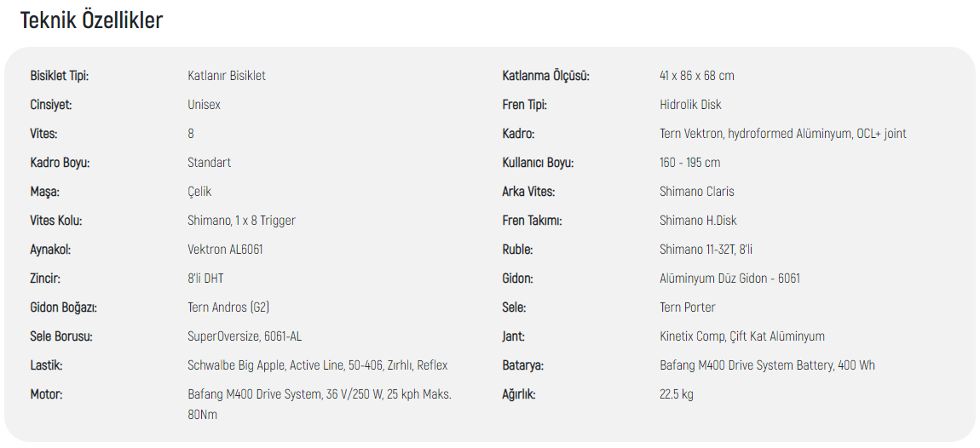Click the 160 - 195 cm value
980x448 pixels.
(689, 163)
